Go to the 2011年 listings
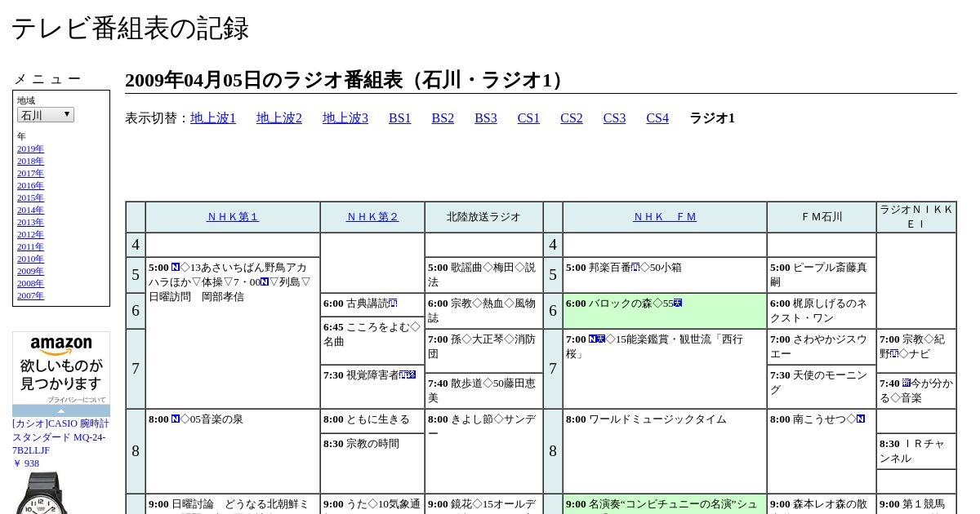This screenshot has height=514, width=980. point(30,246)
